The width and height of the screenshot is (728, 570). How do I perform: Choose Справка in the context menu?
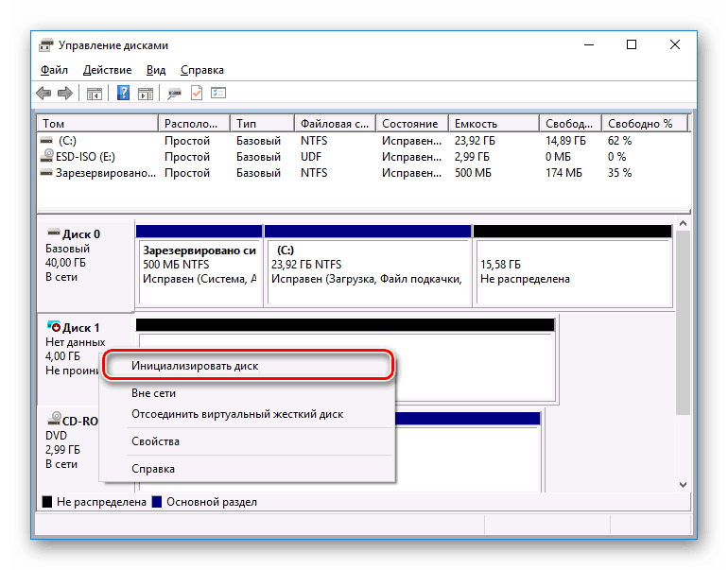click(x=248, y=469)
